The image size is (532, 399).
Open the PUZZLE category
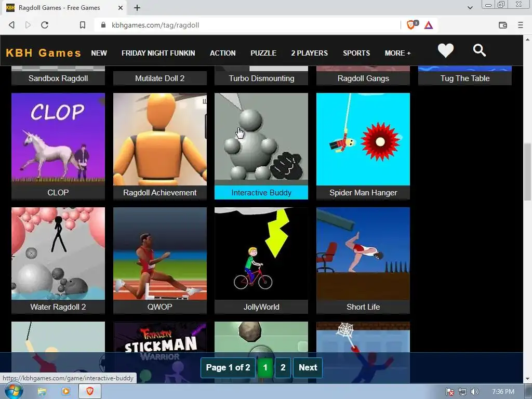pyautogui.click(x=263, y=53)
